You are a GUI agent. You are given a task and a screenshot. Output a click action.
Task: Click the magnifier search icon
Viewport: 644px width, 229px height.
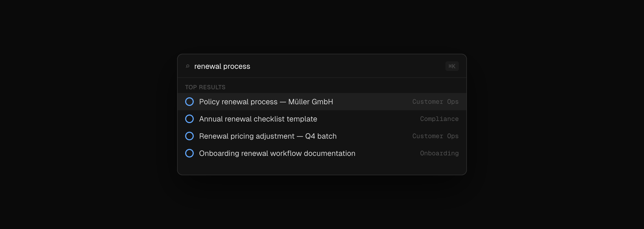click(x=188, y=66)
